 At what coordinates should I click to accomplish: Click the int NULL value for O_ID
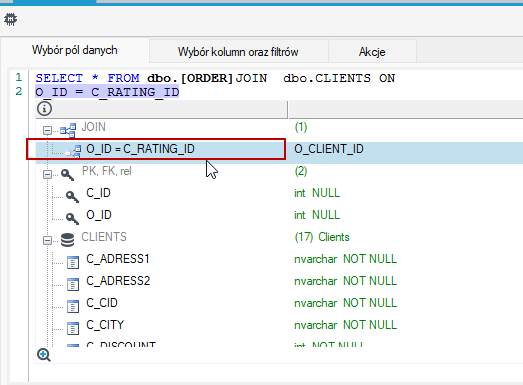click(317, 215)
